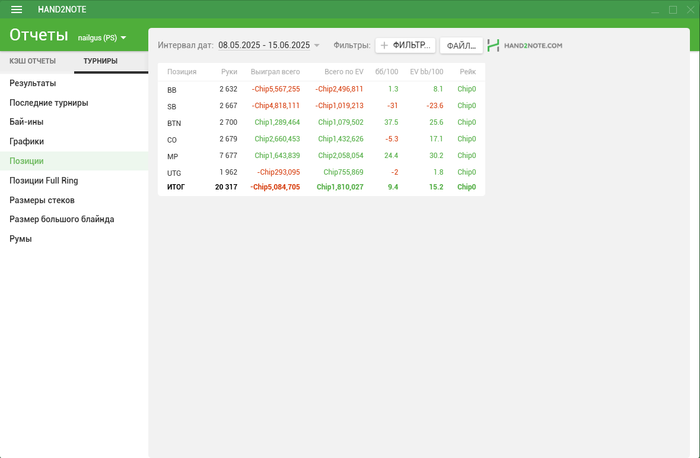Select the Позиции report

click(x=74, y=161)
